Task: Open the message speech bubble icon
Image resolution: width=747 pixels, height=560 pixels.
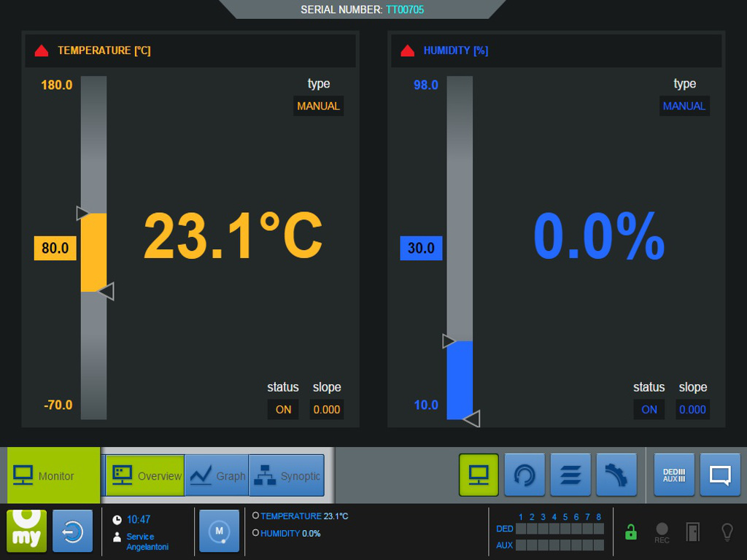Action: 720,475
